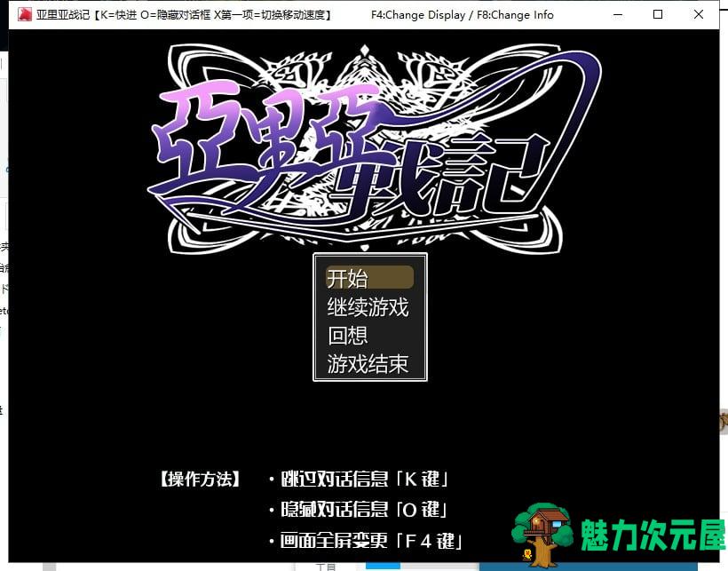Click the 画面全屏变更「F4键」 instruction line

366,540
